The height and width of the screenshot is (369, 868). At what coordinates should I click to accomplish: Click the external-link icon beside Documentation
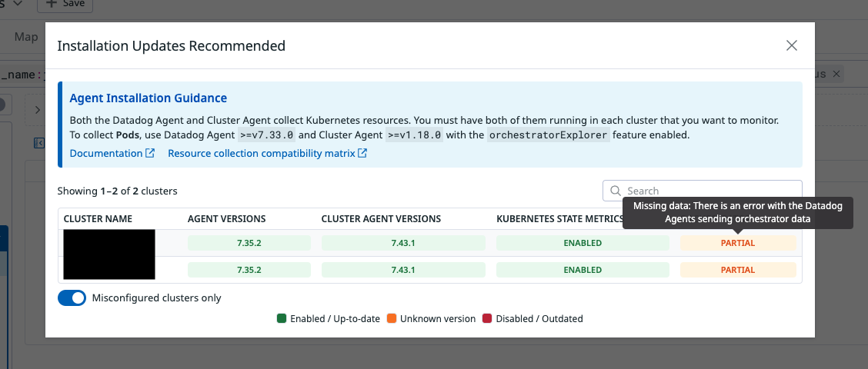tap(150, 153)
